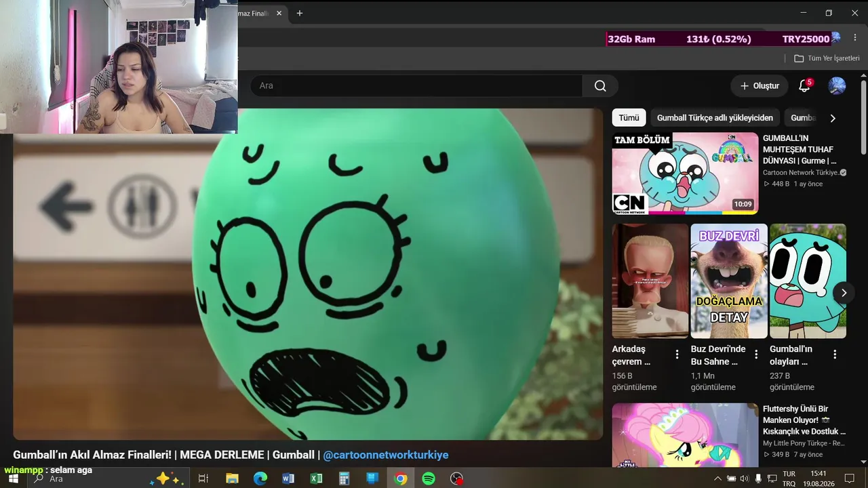Select the 'Gumball Türkçe adlı yükleyiciden' chip

[x=715, y=118]
